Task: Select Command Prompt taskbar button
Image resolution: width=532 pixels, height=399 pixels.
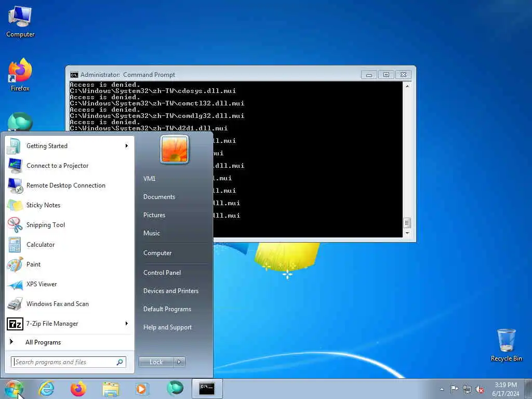Action: (x=207, y=389)
